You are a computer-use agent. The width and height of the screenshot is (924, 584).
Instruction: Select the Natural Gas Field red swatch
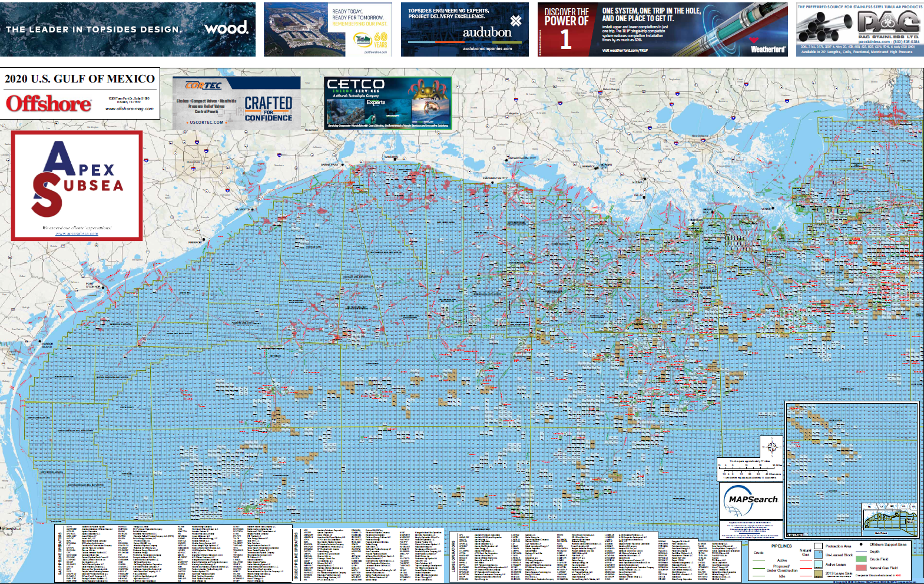click(x=861, y=567)
